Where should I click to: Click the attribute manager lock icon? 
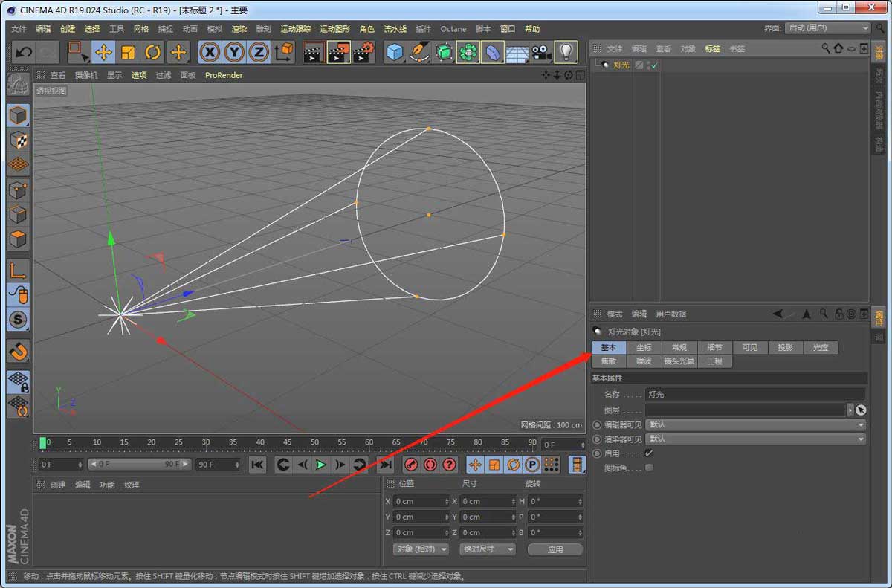click(838, 314)
